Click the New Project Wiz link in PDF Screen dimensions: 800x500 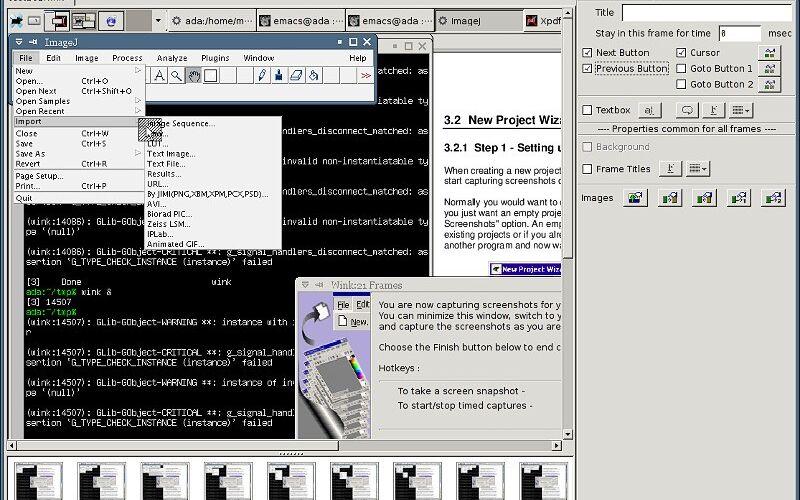526,269
